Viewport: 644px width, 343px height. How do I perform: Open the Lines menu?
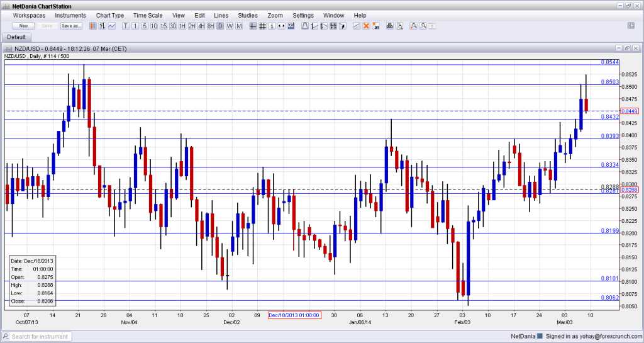(221, 15)
